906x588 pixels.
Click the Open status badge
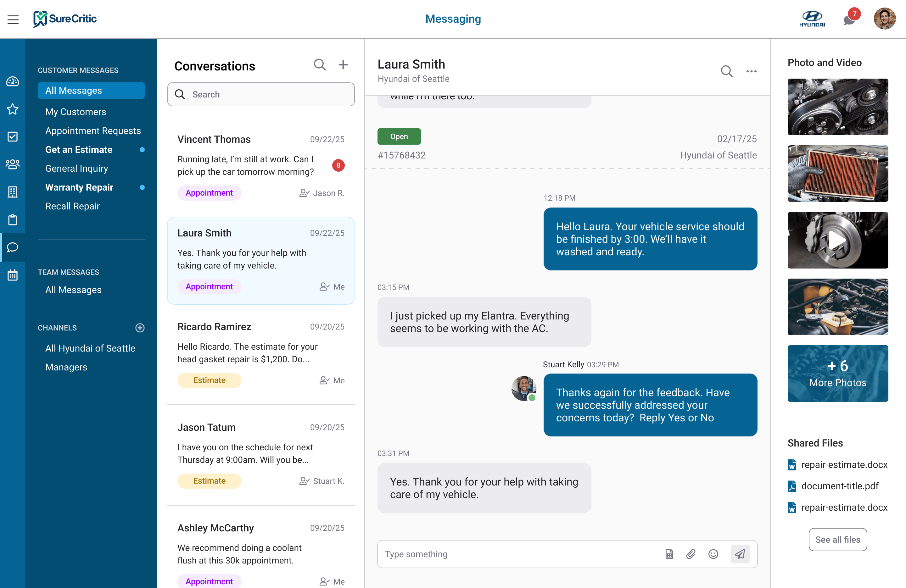point(399,136)
